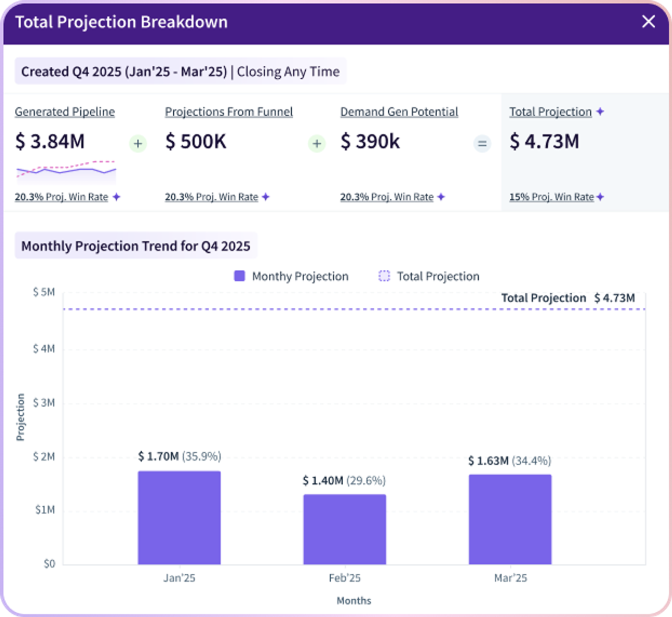The image size is (672, 617).
Task: Click the 'Total Projection' legend label
Action: tap(438, 277)
